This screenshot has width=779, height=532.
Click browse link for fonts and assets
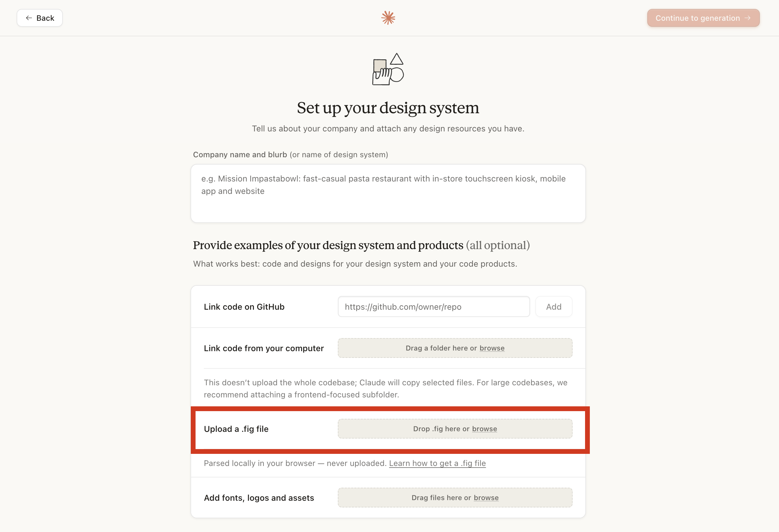pos(486,498)
